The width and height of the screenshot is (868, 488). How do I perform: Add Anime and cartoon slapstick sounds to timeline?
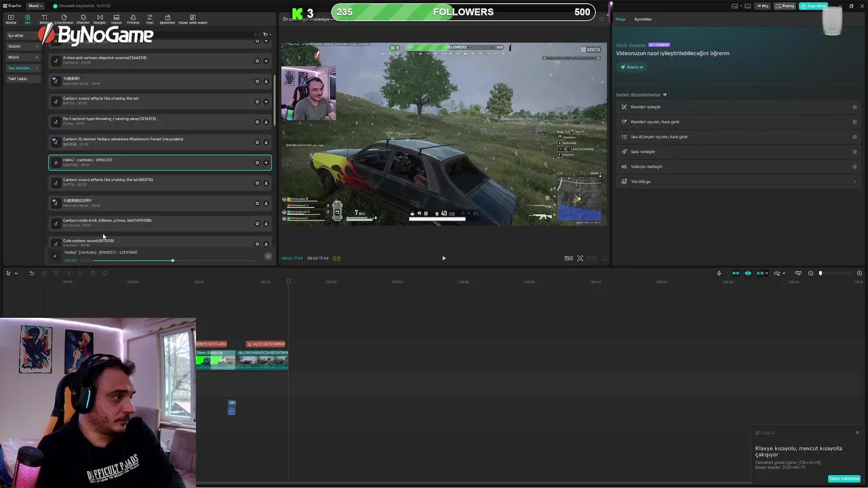[266, 61]
